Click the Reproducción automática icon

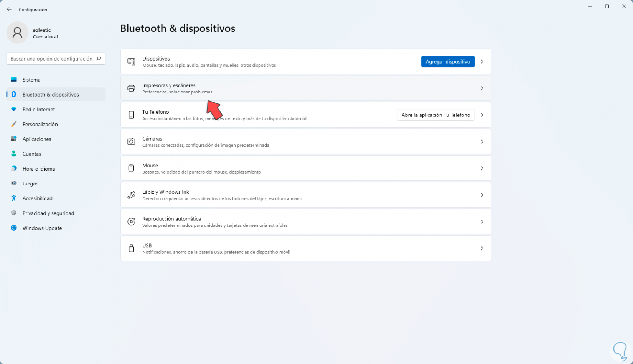click(131, 222)
